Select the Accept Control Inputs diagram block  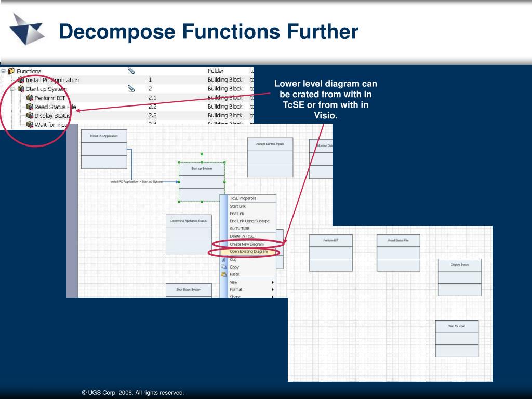270,157
